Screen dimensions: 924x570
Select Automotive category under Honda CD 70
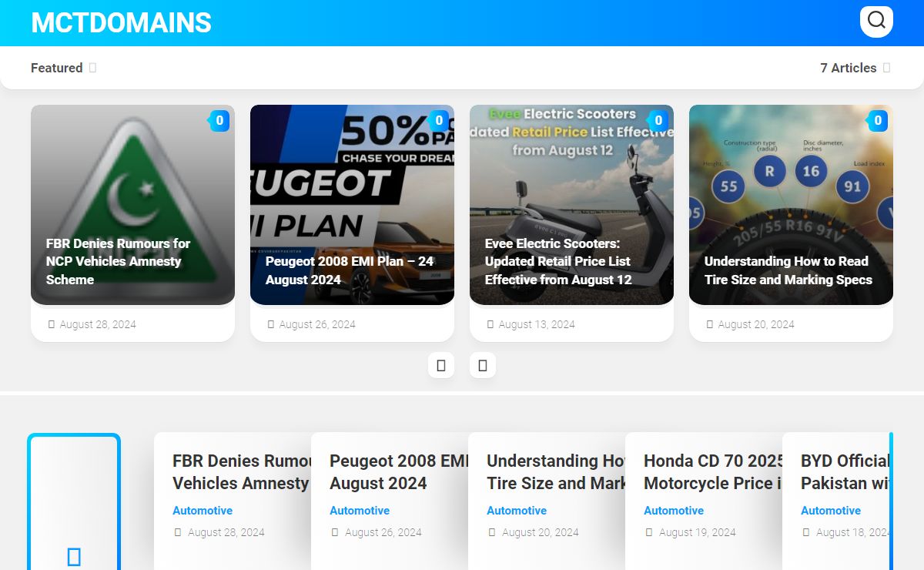click(x=674, y=511)
